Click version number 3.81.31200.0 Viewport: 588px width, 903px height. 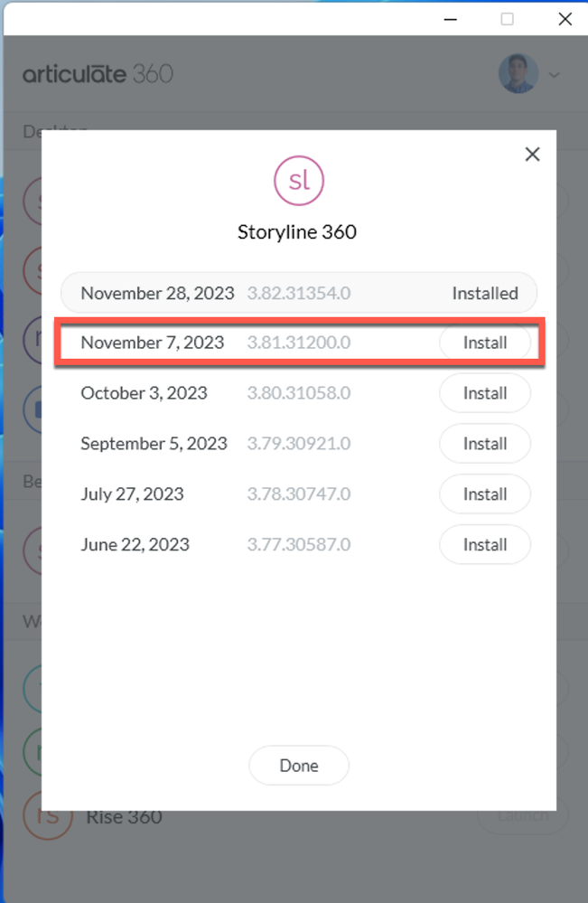coord(298,343)
